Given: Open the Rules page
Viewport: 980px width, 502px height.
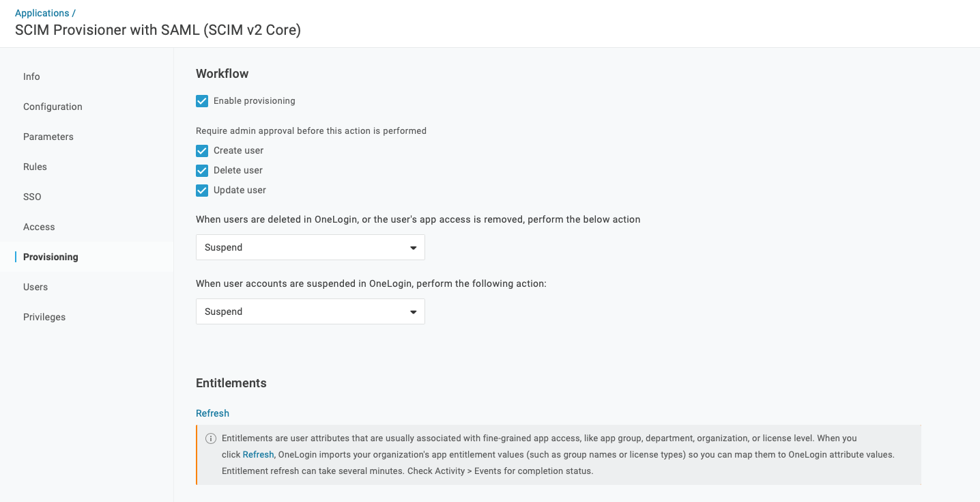Looking at the screenshot, I should click(35, 167).
